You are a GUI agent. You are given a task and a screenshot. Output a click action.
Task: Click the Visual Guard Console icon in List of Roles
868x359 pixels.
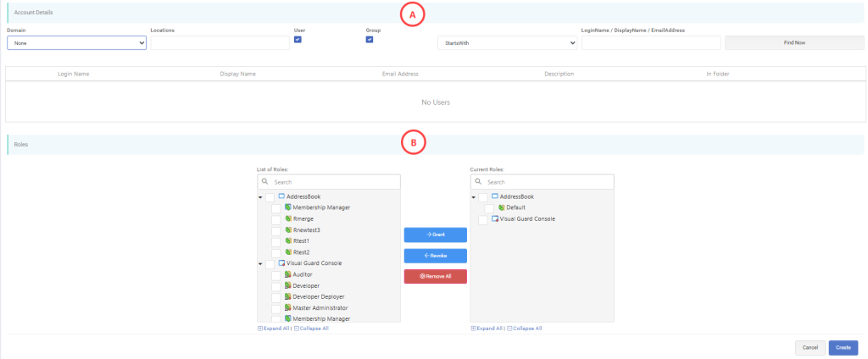[281, 262]
